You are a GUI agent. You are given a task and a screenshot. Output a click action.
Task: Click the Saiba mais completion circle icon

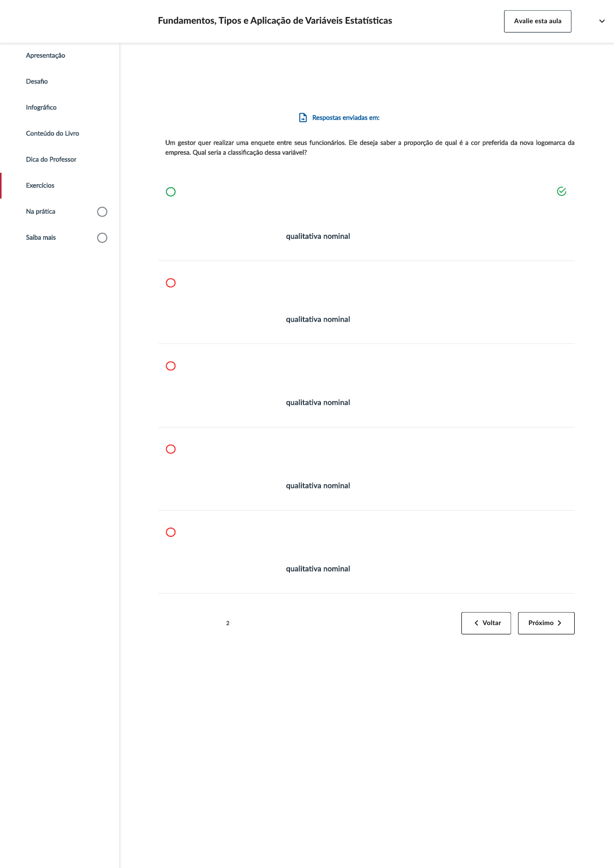click(102, 238)
